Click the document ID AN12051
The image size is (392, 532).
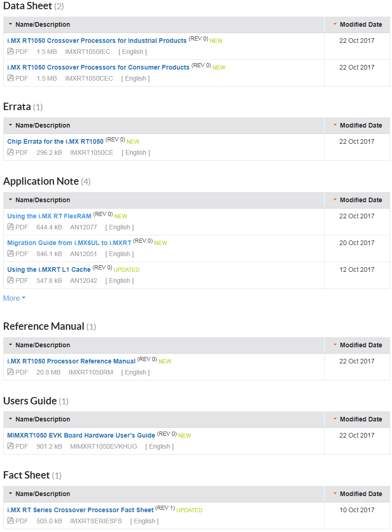[x=83, y=254]
